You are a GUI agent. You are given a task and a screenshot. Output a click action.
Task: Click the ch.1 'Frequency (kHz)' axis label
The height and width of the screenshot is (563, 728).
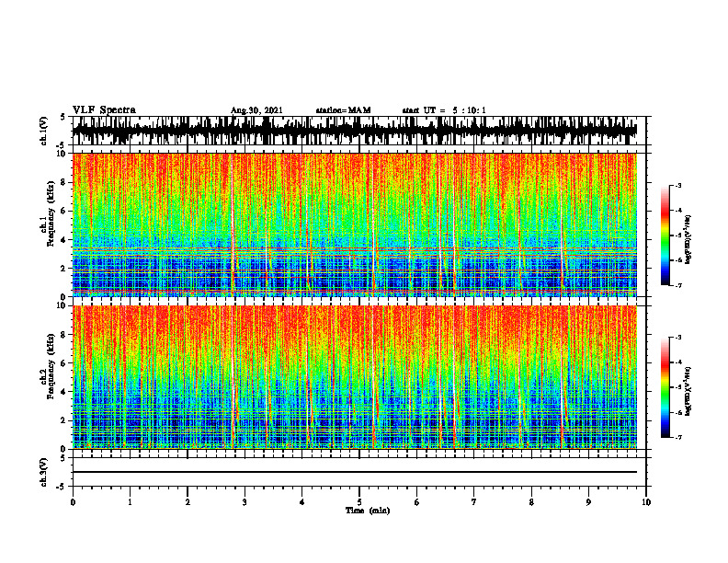[x=51, y=214]
